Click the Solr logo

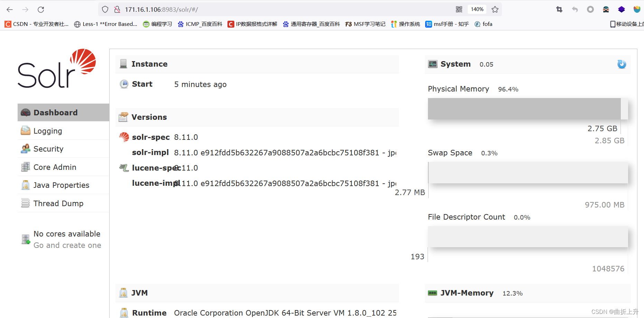pos(57,68)
